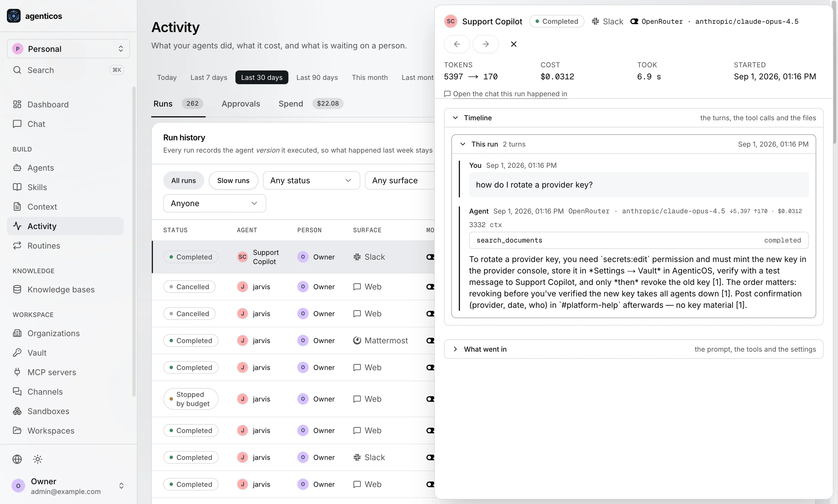
Task: Open the Routines repeat icon
Action: 17,245
